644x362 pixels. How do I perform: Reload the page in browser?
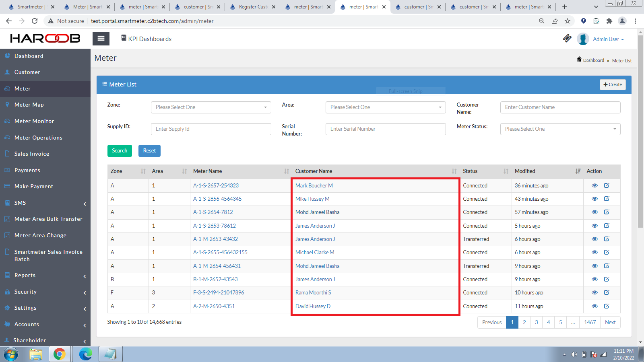pyautogui.click(x=35, y=21)
